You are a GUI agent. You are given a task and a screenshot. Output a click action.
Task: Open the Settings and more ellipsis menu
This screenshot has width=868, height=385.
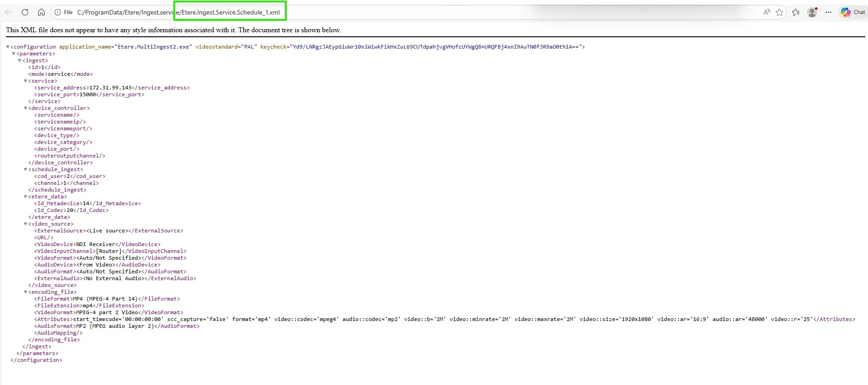point(828,12)
